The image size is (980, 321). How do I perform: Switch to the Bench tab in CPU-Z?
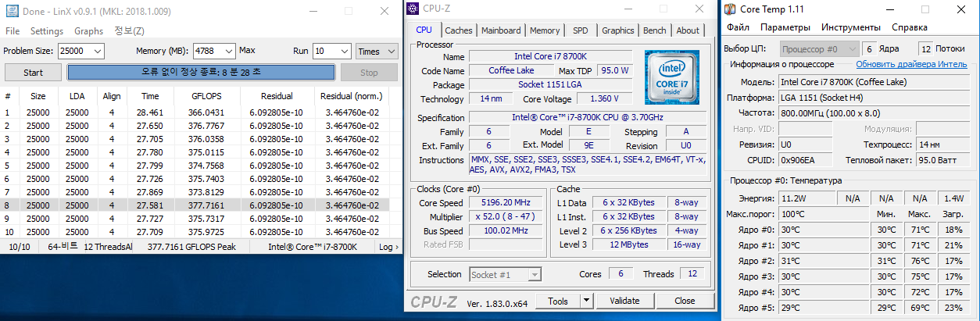pos(655,30)
